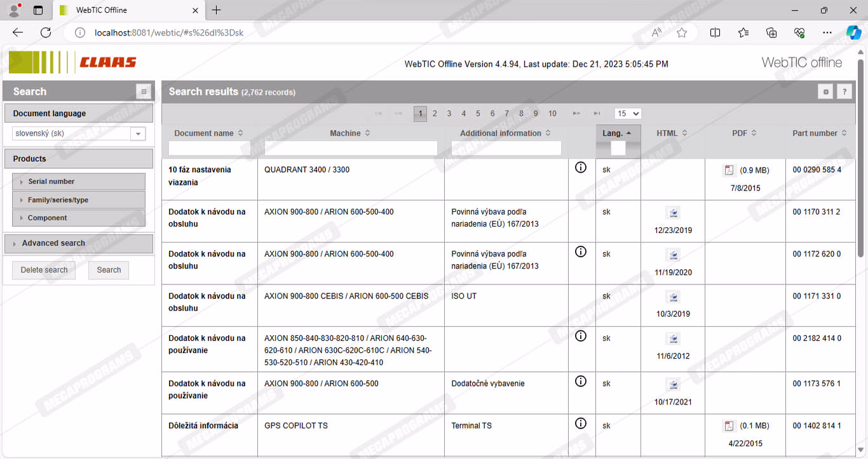
Task: Click settings gear in Search results header
Action: tap(825, 92)
